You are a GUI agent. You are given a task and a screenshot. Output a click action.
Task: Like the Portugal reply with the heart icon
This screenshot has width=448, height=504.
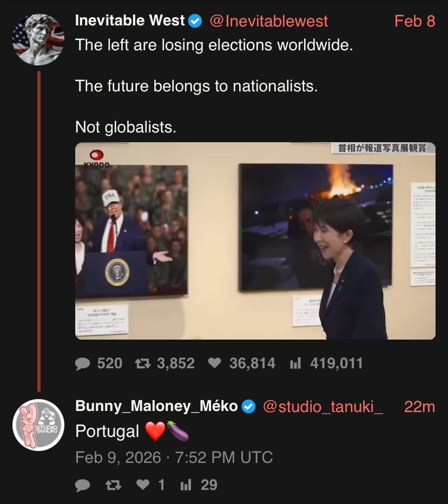(x=143, y=485)
